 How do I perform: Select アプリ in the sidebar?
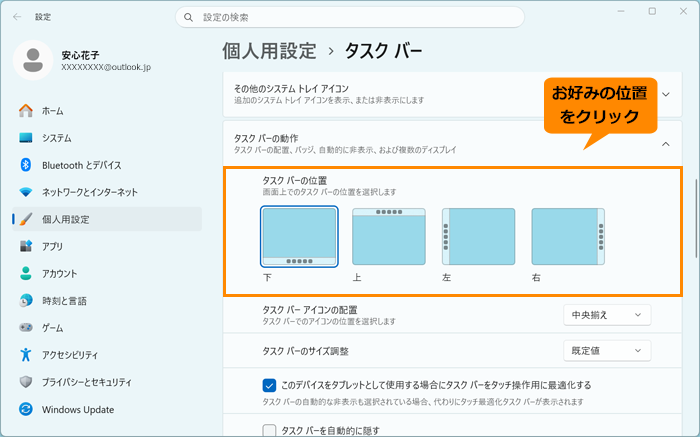(x=107, y=246)
